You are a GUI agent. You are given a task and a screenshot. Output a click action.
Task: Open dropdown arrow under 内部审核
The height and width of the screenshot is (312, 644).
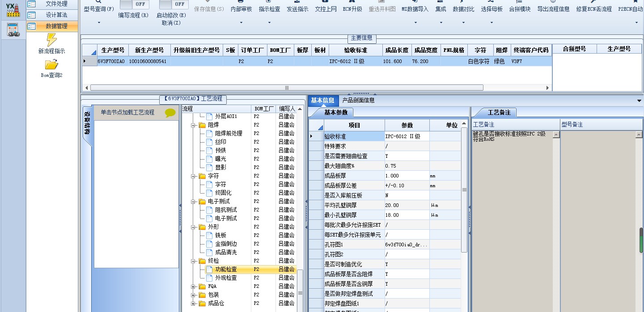241,22
